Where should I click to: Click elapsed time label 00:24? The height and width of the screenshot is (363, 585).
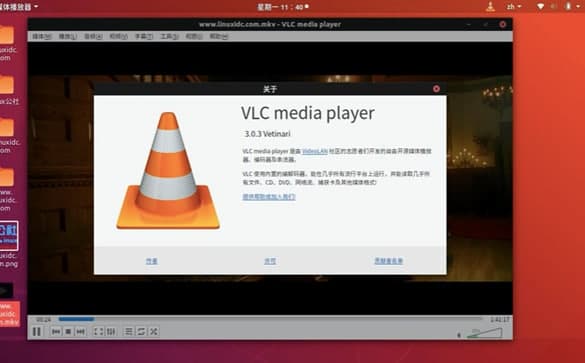point(43,320)
